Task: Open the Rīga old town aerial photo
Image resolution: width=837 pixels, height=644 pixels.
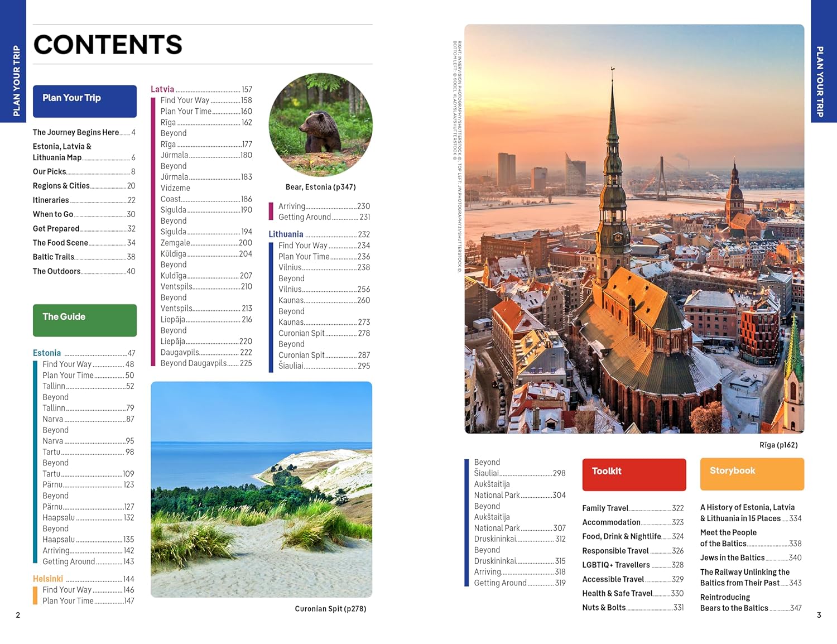Action: point(634,229)
